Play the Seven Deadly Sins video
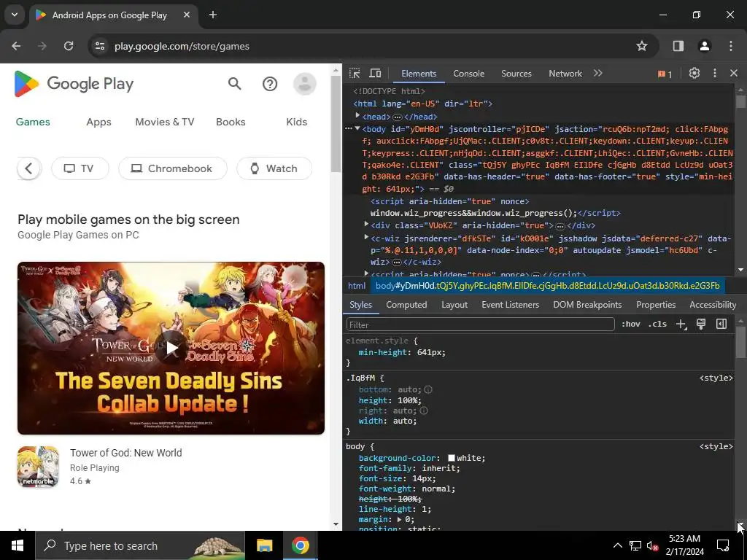747x560 pixels. (171, 348)
